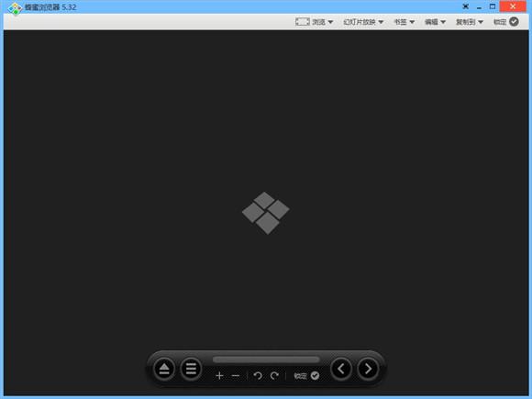Click the progress slider bar in bottom panel
This screenshot has width=532, height=399.
click(x=266, y=360)
